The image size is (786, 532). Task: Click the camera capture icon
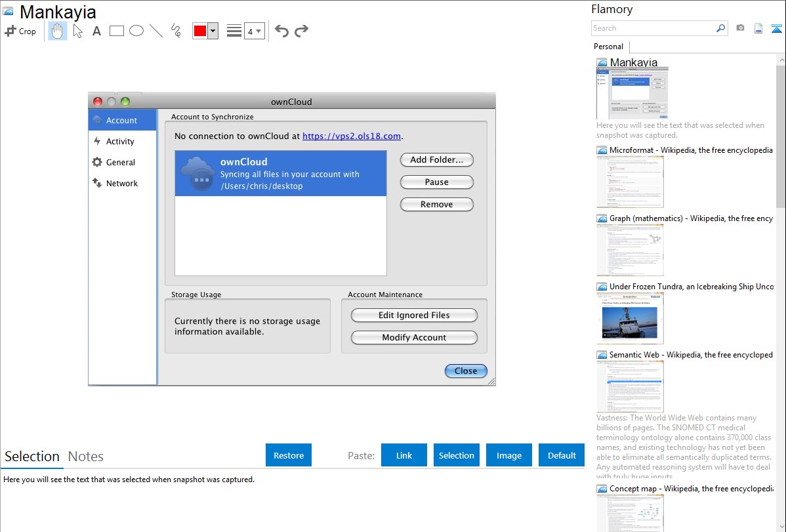point(740,28)
